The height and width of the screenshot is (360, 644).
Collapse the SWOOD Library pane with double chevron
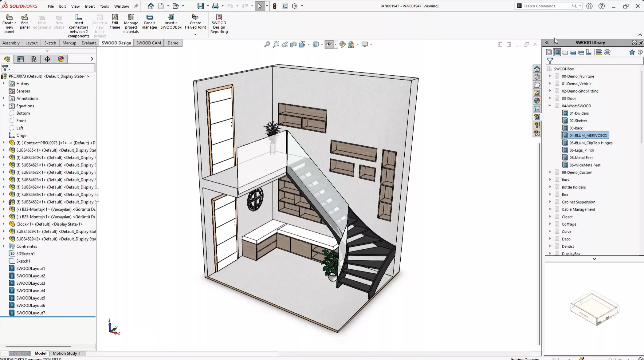(x=547, y=43)
